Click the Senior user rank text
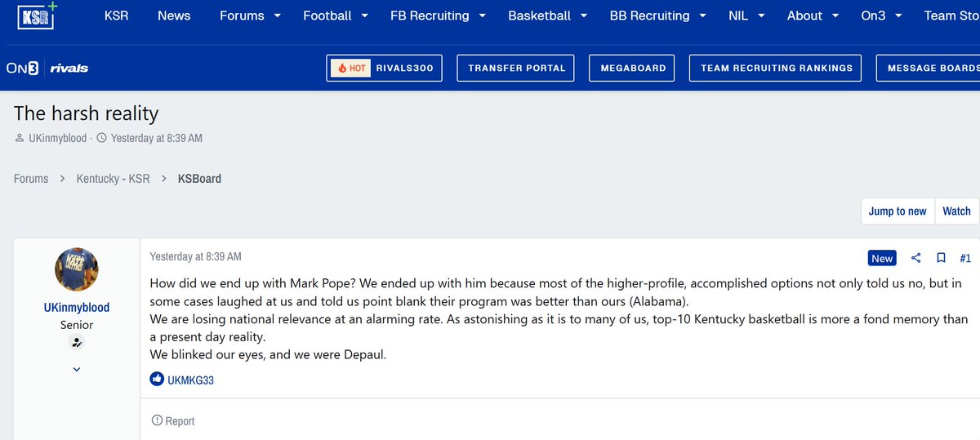980x440 pixels. (77, 324)
